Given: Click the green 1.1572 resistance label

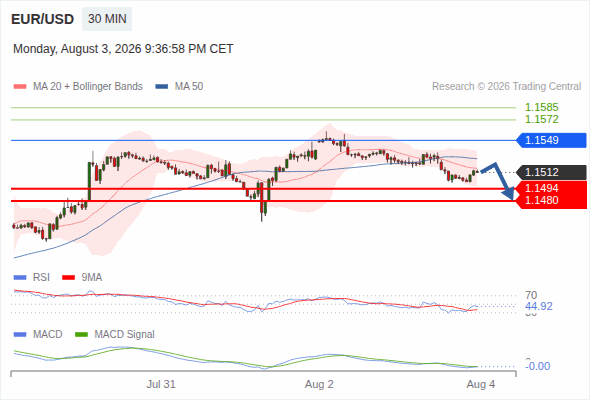Looking at the screenshot, I should [541, 119].
